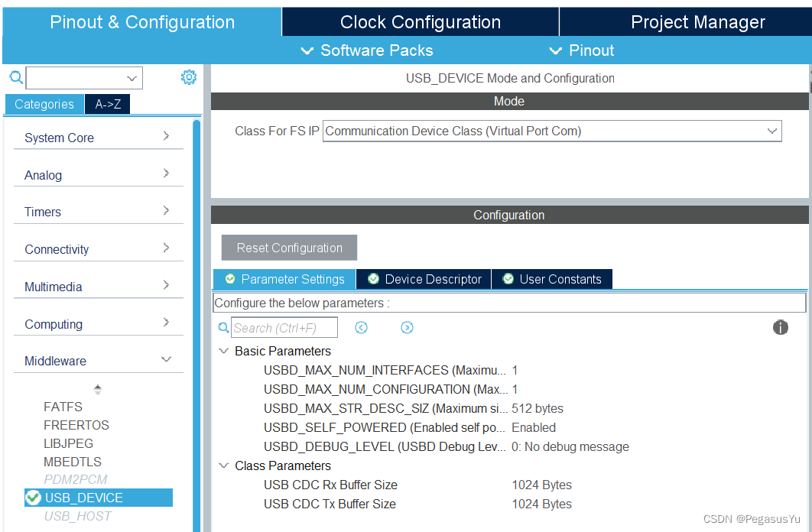Click the 512 bytes value
Image resolution: width=812 pixels, height=532 pixels.
coord(537,408)
